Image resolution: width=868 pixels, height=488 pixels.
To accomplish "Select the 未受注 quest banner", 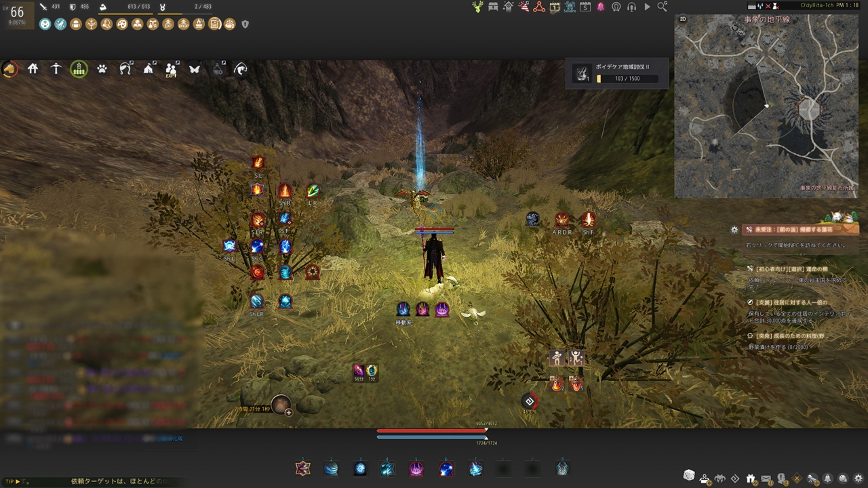I will coord(800,230).
